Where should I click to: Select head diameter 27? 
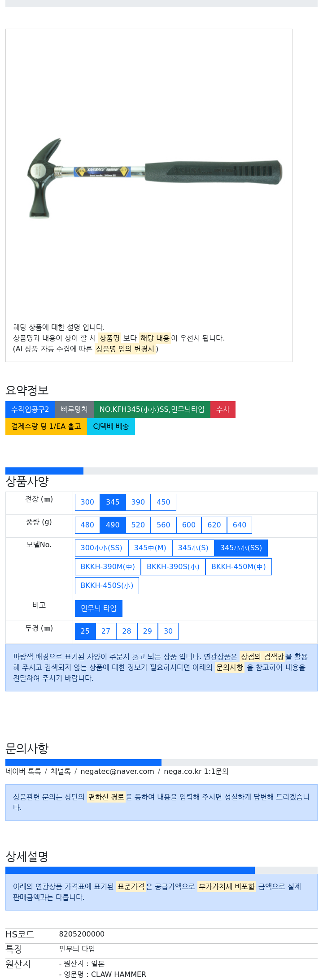(x=106, y=631)
